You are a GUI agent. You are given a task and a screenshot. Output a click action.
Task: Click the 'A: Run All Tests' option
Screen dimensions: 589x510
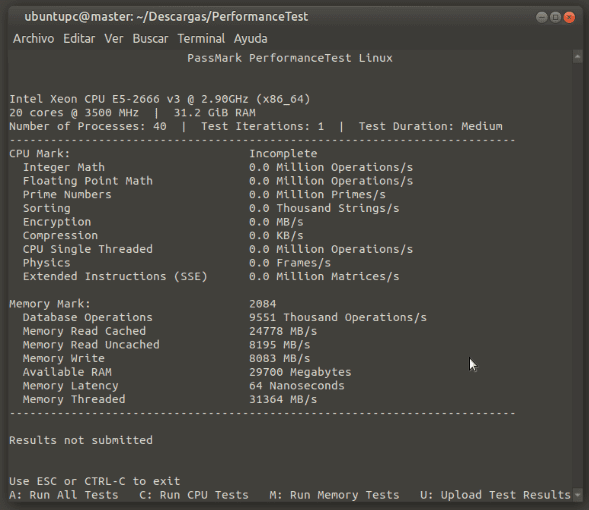(64, 495)
